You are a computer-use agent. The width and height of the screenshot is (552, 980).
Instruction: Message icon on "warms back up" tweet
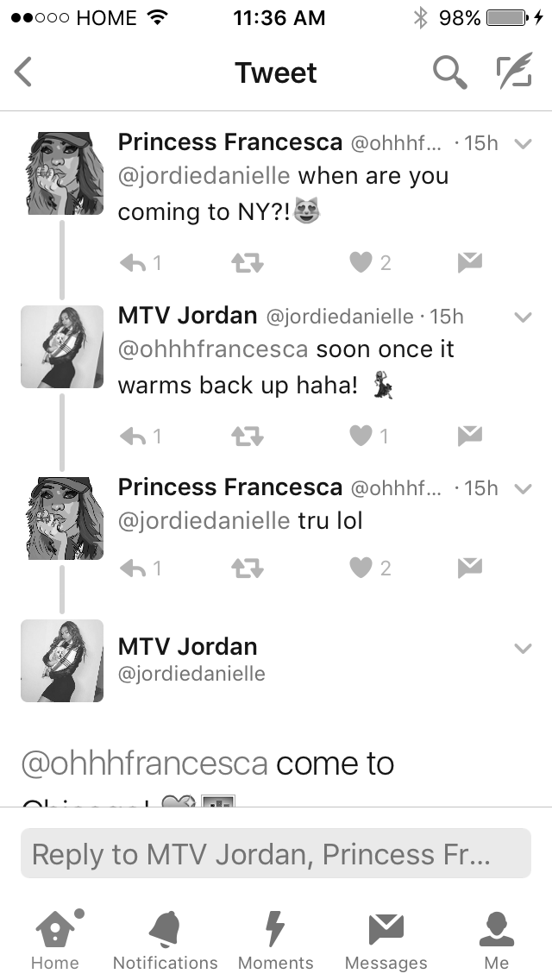[x=469, y=436]
